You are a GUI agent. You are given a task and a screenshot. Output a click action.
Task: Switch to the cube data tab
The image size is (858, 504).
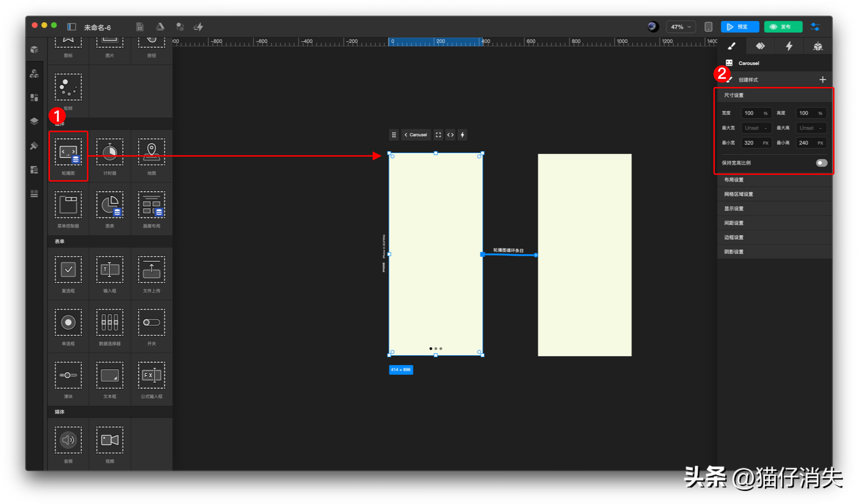click(x=818, y=46)
